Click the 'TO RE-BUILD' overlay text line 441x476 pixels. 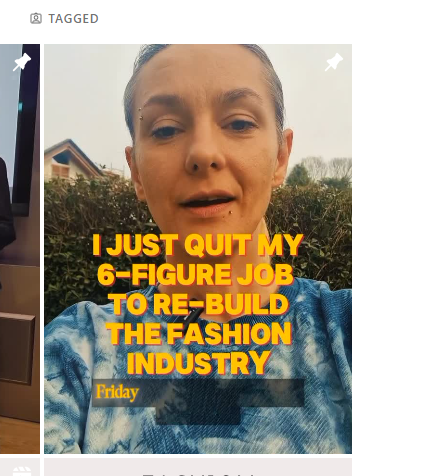(198, 304)
